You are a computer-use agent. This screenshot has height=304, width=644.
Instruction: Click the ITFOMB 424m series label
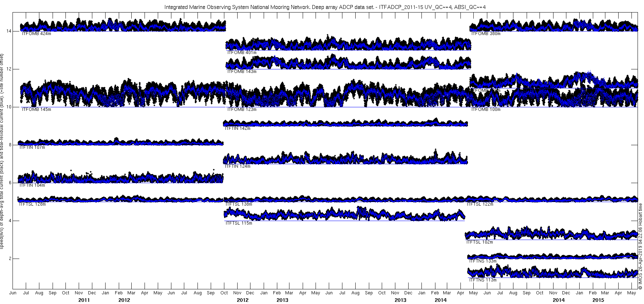[36, 34]
